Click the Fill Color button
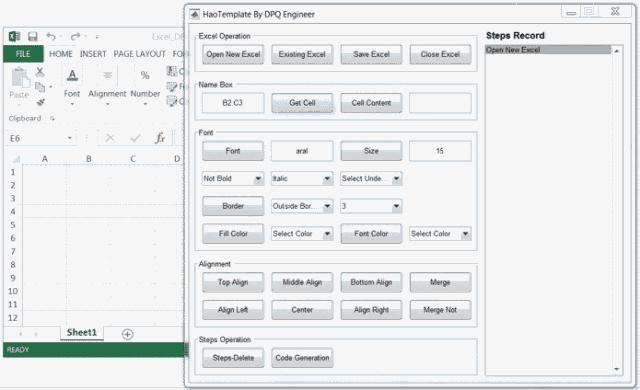 pyautogui.click(x=233, y=234)
